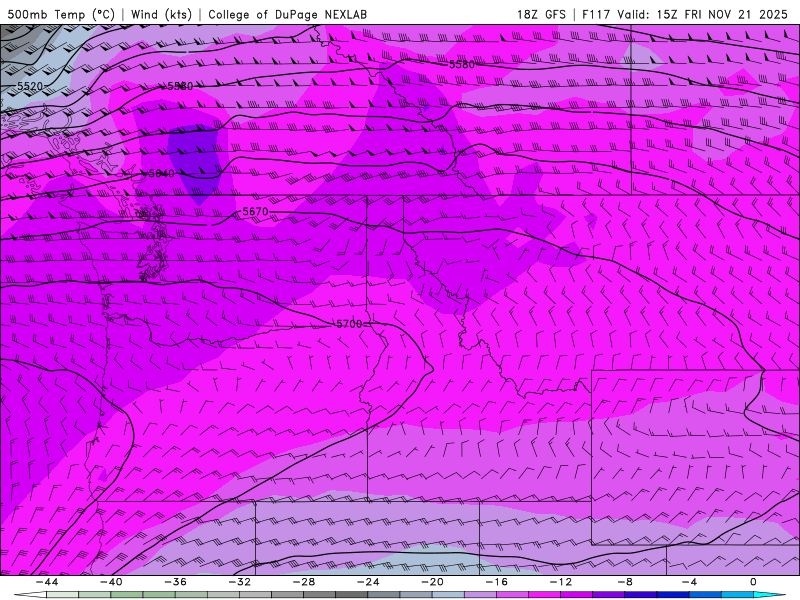
Task: Click the -24 value on color scale
Action: pos(368,582)
